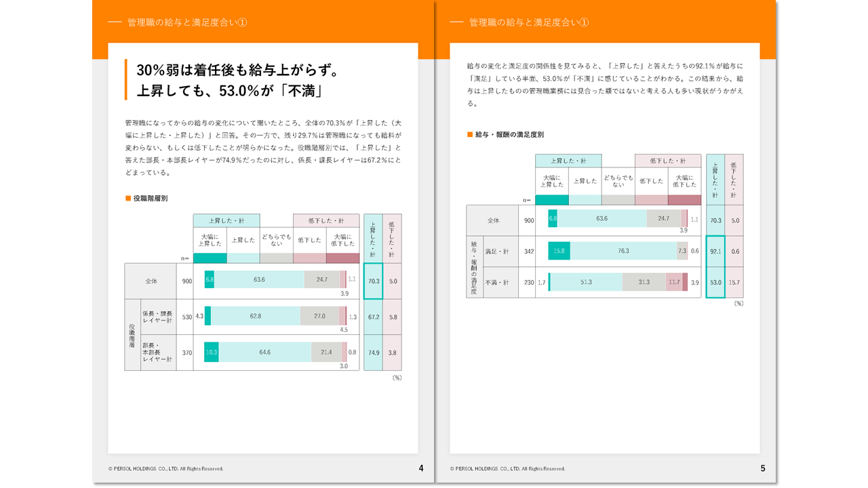Click the section label "給与・報酬の満足度別"

point(509,135)
